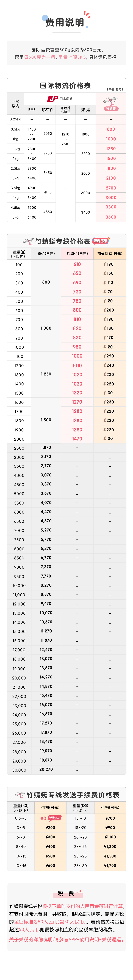Click the ¥1,700 fee for 28~30kg

click(110, 865)
